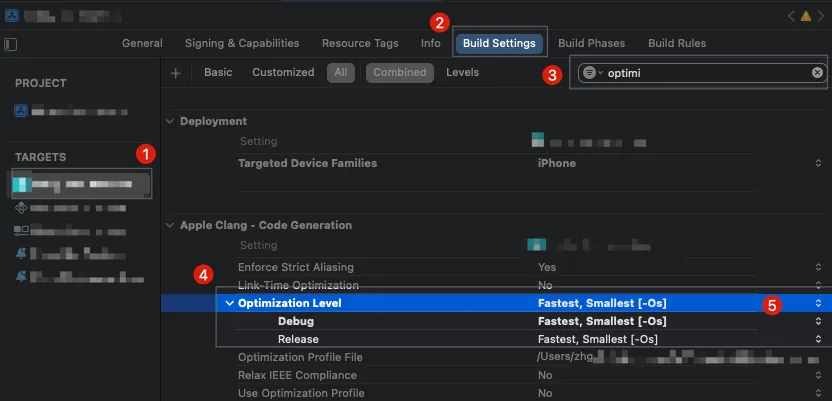
Task: Click the back navigation chevron
Action: pyautogui.click(x=791, y=16)
